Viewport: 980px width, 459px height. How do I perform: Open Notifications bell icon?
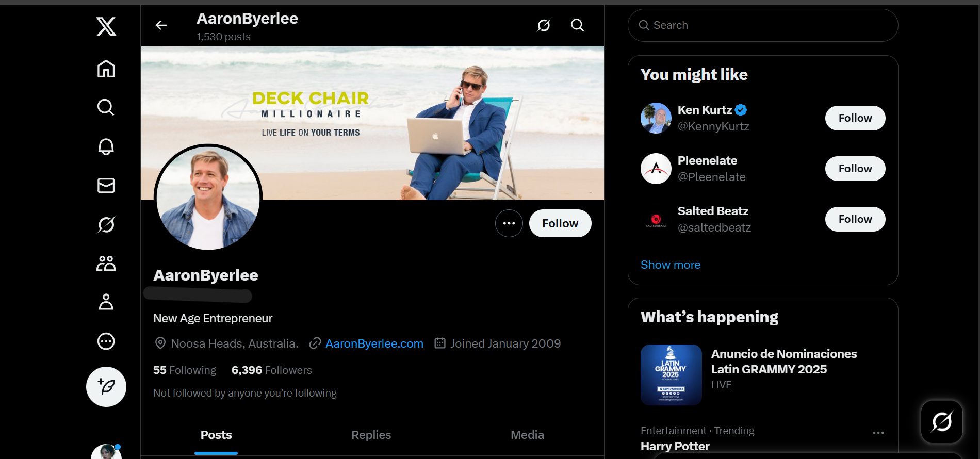(x=106, y=146)
